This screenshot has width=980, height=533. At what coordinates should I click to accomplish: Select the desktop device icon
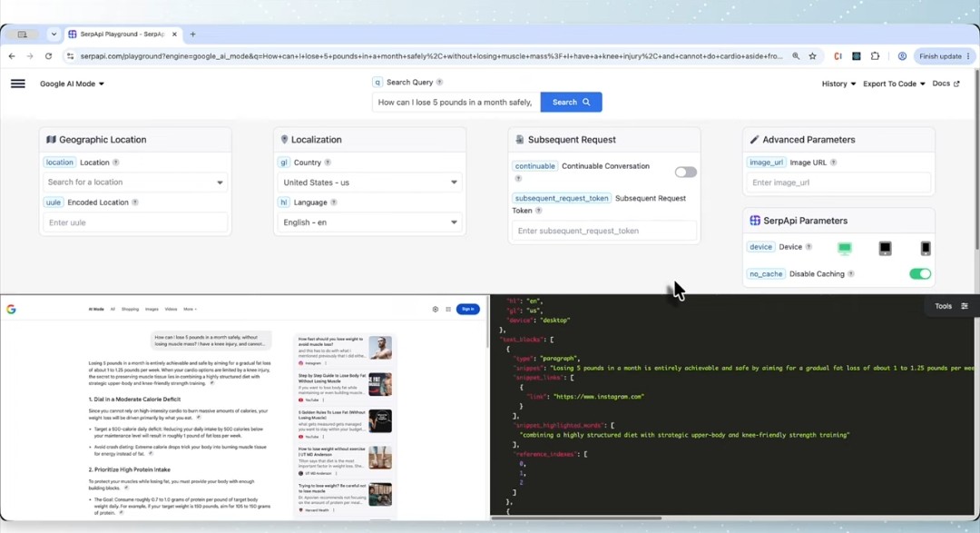845,249
